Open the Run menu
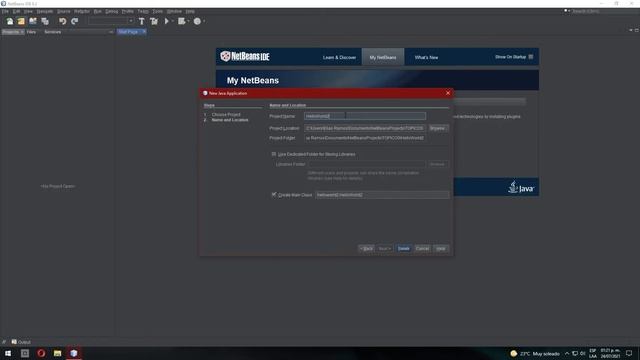The width and height of the screenshot is (640, 360). pos(98,11)
